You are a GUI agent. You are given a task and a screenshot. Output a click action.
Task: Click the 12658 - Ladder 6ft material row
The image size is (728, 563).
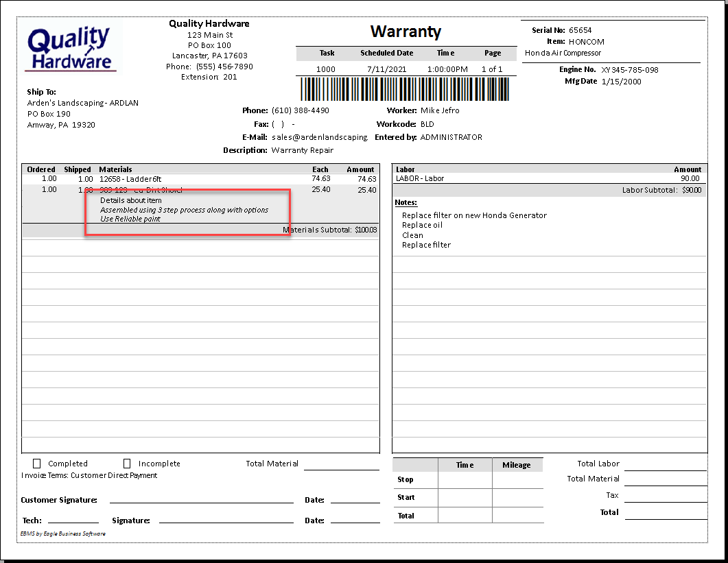point(200,179)
